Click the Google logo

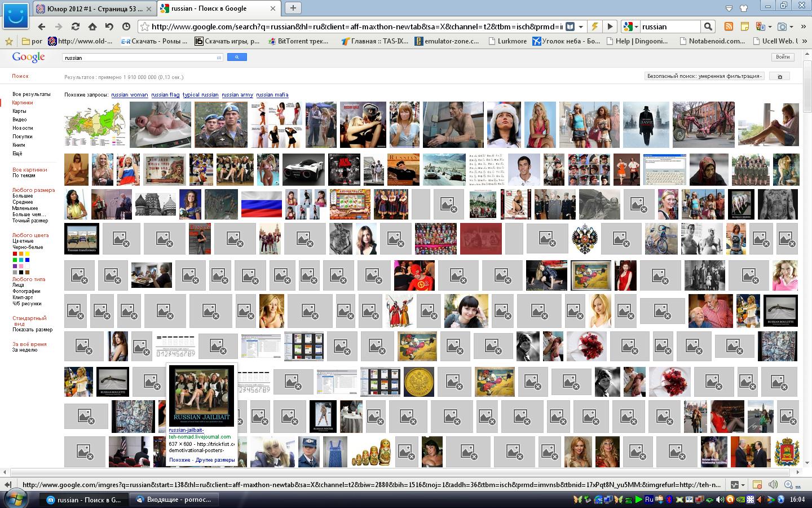tap(28, 57)
